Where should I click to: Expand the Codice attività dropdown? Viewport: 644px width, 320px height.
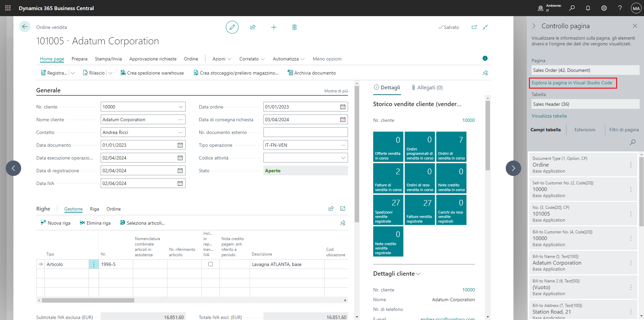point(343,158)
